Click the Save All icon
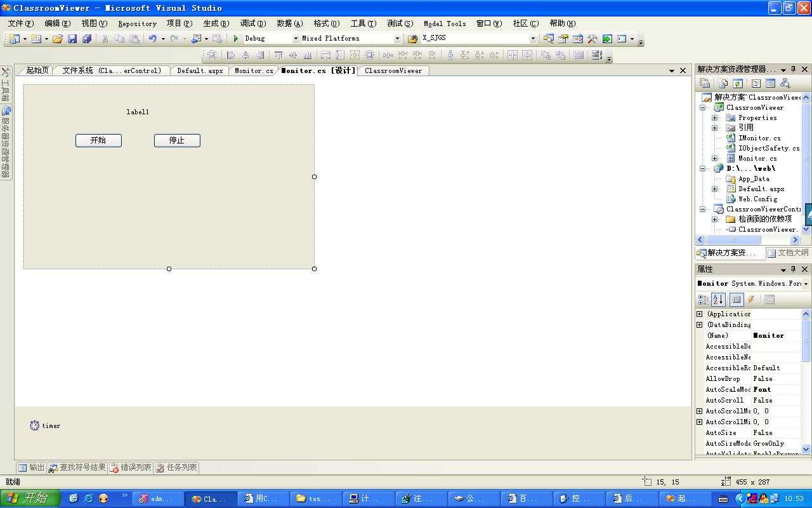This screenshot has height=508, width=812. pos(87,39)
